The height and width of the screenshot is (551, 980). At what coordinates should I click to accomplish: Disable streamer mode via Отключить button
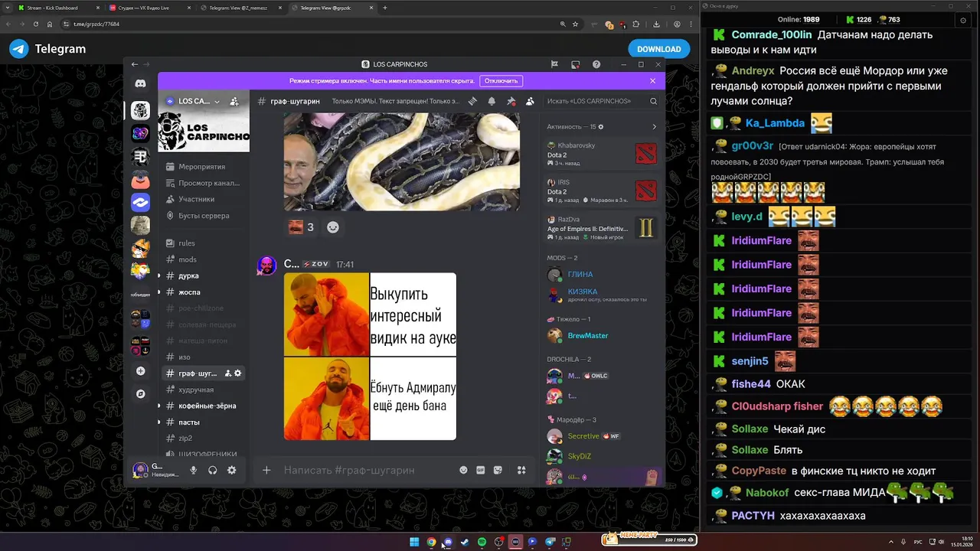tap(501, 80)
